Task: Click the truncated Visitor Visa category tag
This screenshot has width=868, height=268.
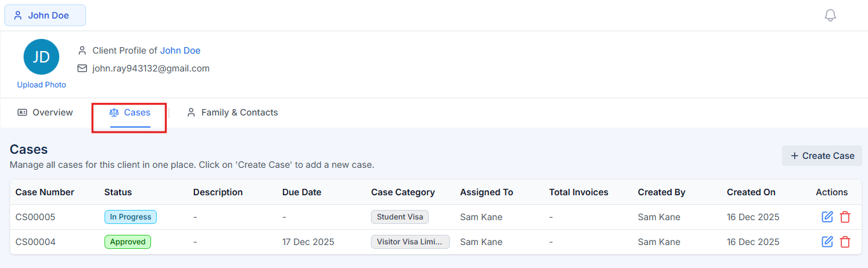Action: [410, 242]
